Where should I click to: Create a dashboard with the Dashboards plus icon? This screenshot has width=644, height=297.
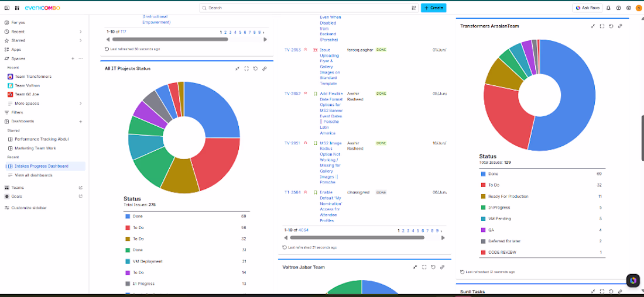coord(81,122)
